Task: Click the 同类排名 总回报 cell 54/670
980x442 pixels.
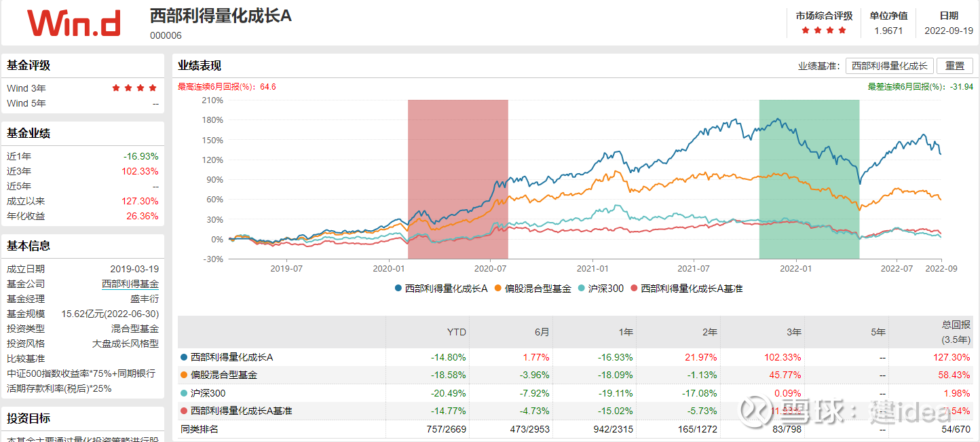Action: click(x=956, y=429)
